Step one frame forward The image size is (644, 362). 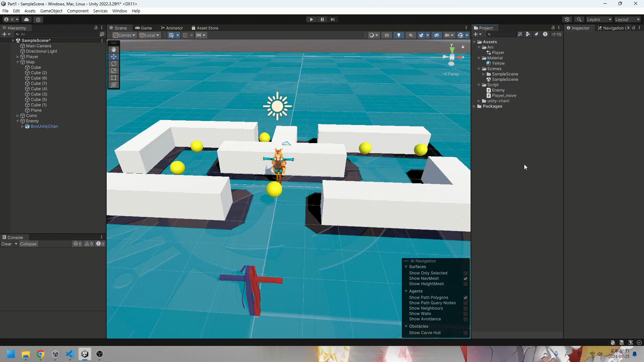333,19
